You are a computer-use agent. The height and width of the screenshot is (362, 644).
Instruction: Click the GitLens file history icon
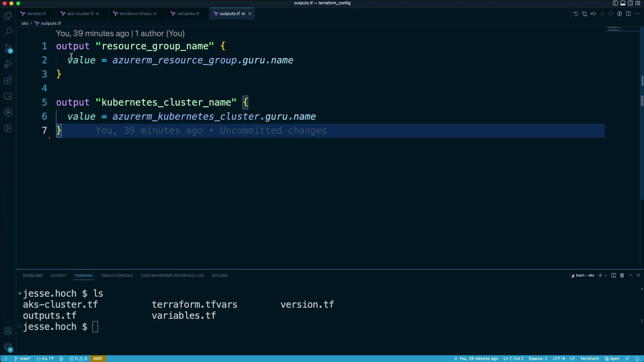coord(576,14)
